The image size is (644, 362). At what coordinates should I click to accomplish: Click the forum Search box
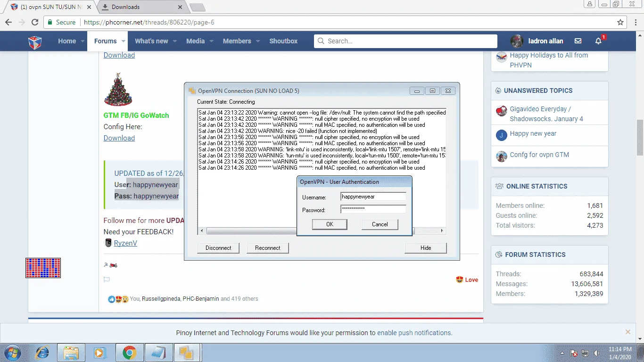click(405, 41)
